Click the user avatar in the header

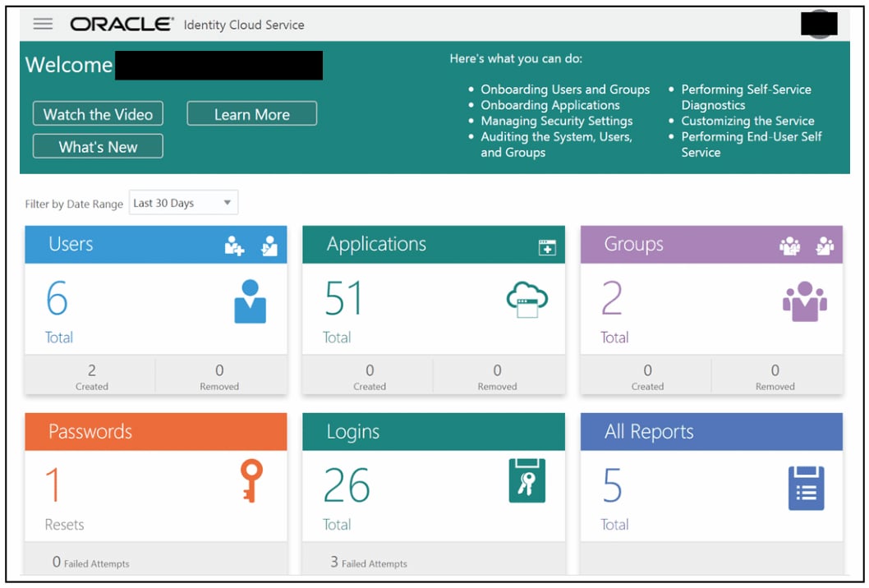pos(819,25)
